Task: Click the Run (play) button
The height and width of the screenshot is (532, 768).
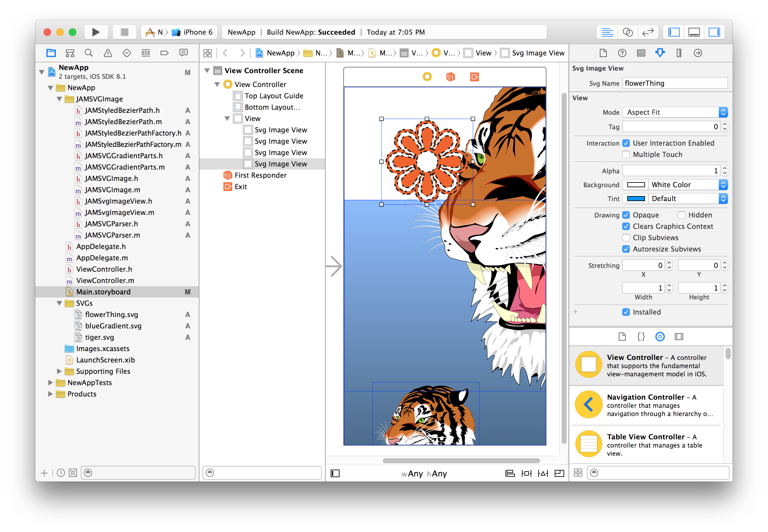Action: (96, 32)
